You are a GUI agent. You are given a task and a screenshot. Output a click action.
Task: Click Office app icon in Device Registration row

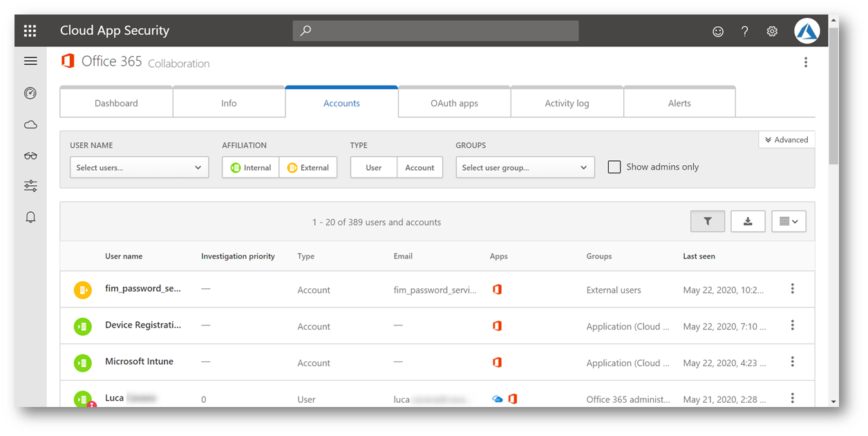coord(497,325)
